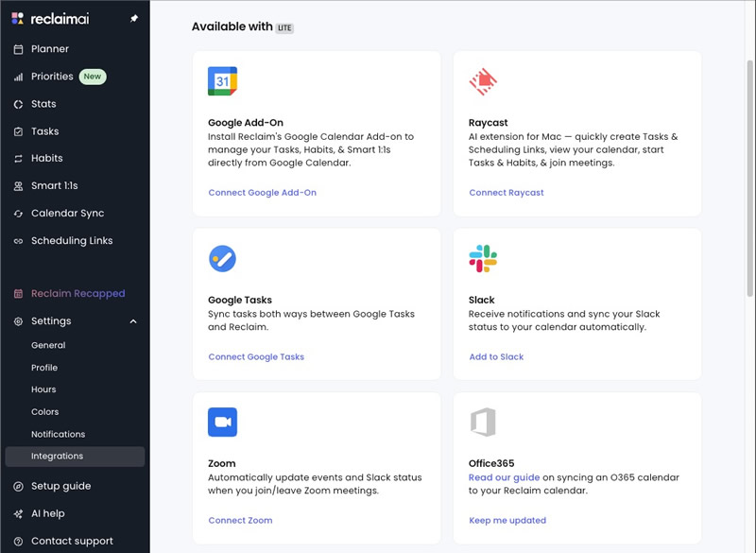Open the Read our guide link
756x553 pixels.
tap(504, 477)
